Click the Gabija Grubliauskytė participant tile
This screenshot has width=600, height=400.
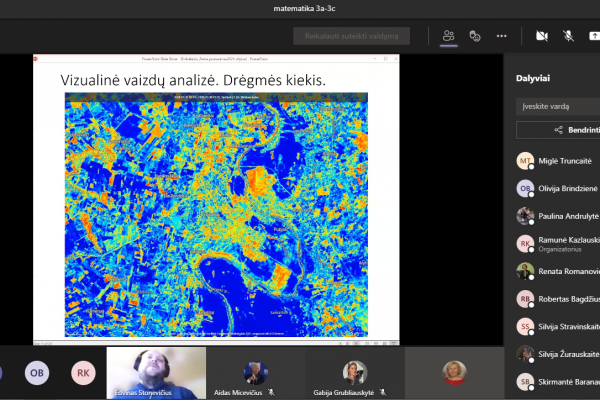[355, 373]
